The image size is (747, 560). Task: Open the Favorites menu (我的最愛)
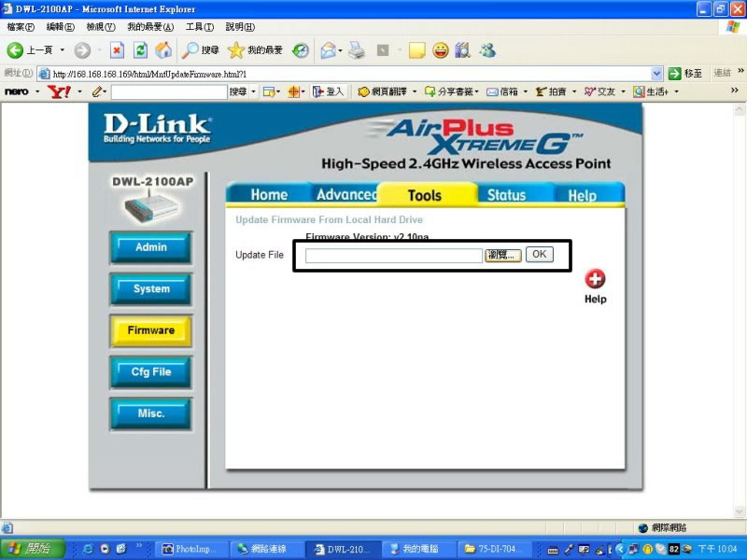click(x=150, y=27)
